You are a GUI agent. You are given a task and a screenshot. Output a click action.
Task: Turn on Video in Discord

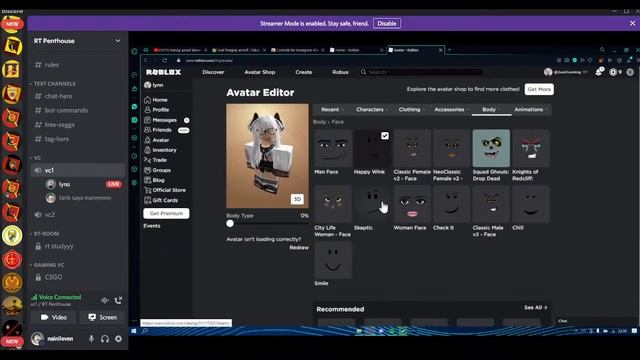53,317
